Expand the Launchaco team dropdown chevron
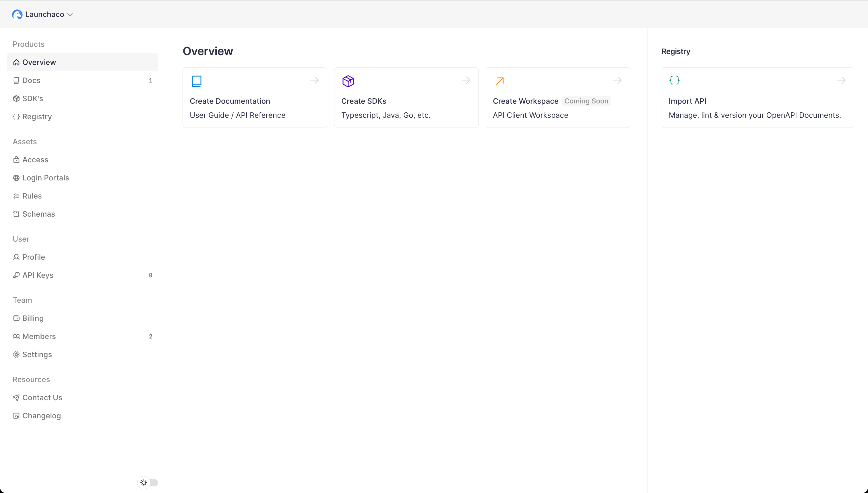 pos(70,15)
